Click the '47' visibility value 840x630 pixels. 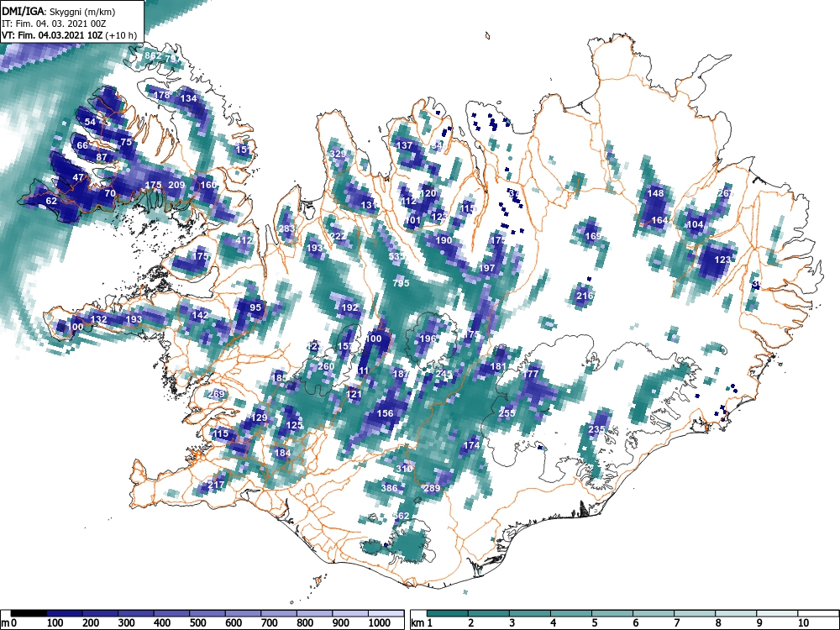tap(78, 177)
